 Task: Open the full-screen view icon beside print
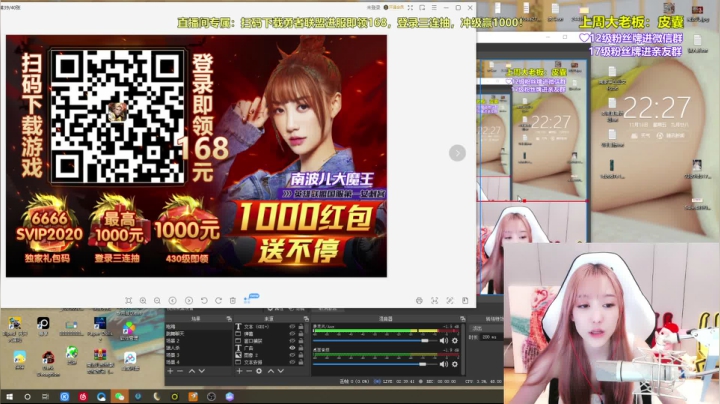coord(434,300)
